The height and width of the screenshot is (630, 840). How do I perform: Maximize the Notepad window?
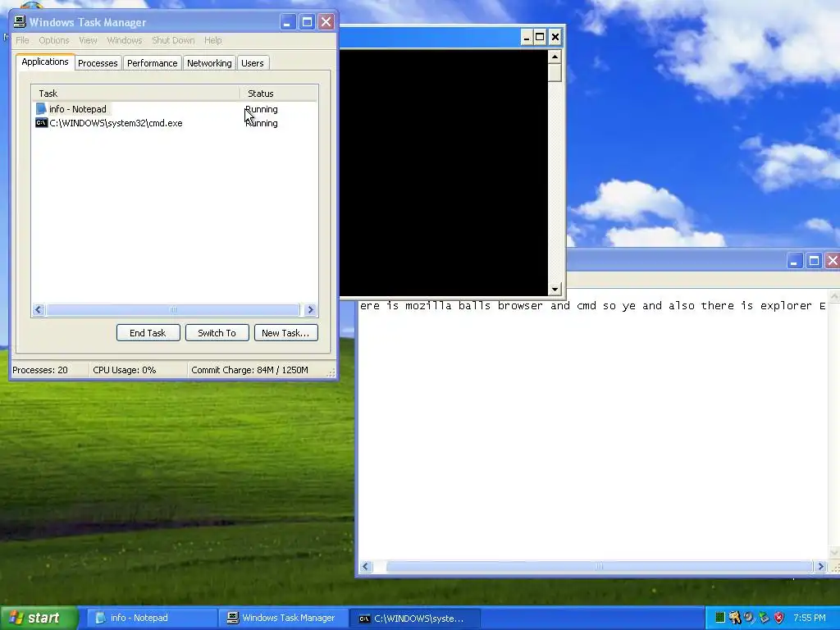[x=814, y=261]
